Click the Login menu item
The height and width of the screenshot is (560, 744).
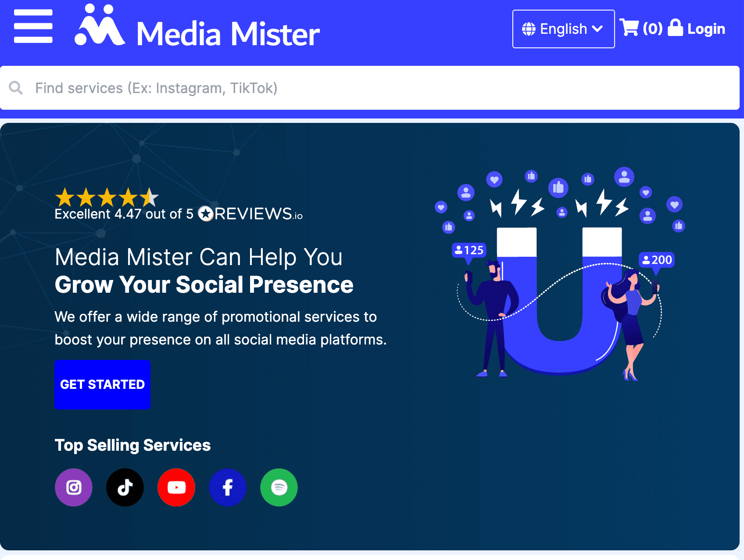point(706,29)
